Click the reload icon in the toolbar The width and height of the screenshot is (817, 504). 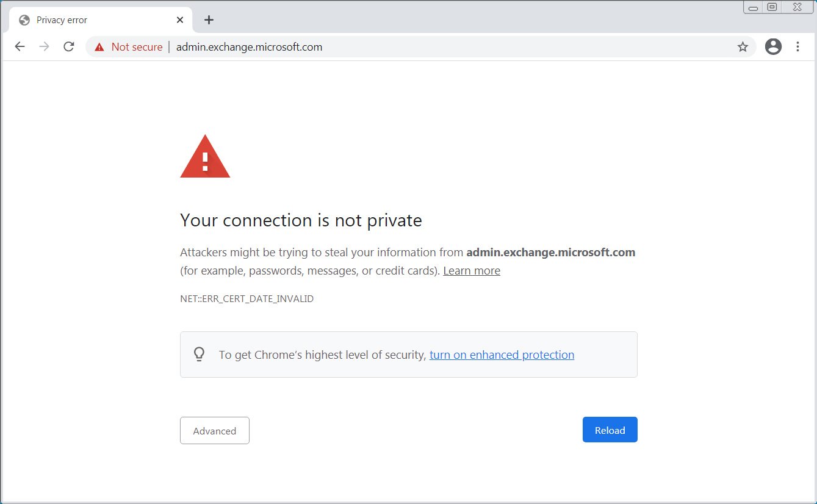coord(69,47)
